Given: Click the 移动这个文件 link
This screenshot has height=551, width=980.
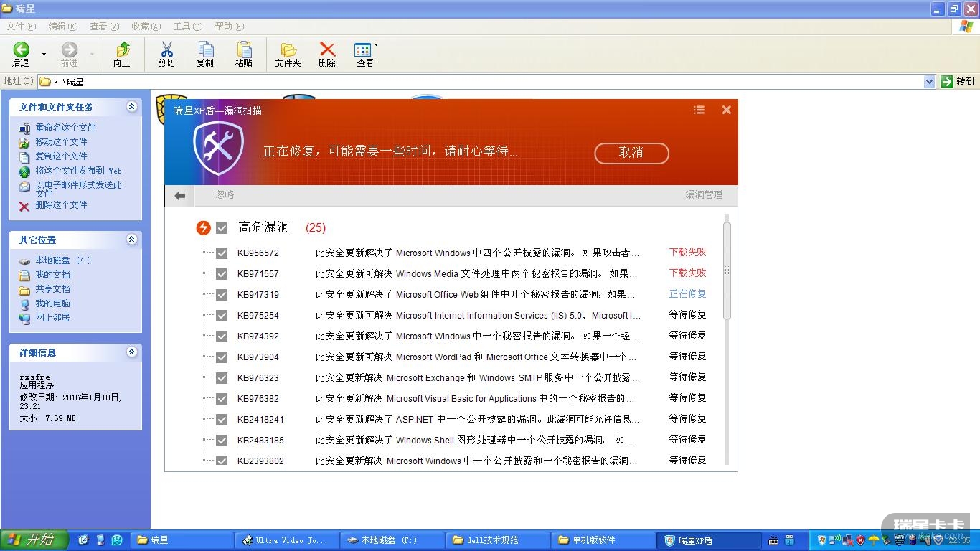Looking at the screenshot, I should tap(62, 142).
